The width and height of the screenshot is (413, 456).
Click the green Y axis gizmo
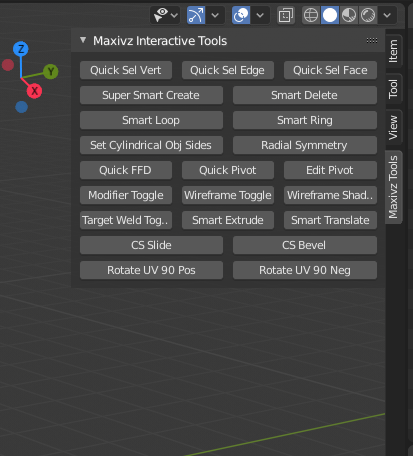(51, 71)
